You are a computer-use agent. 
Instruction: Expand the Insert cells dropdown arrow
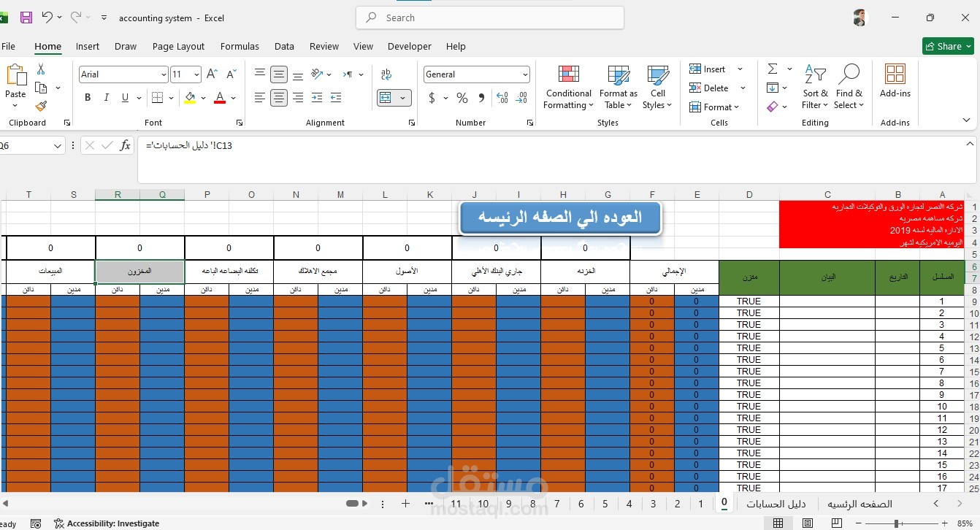740,69
